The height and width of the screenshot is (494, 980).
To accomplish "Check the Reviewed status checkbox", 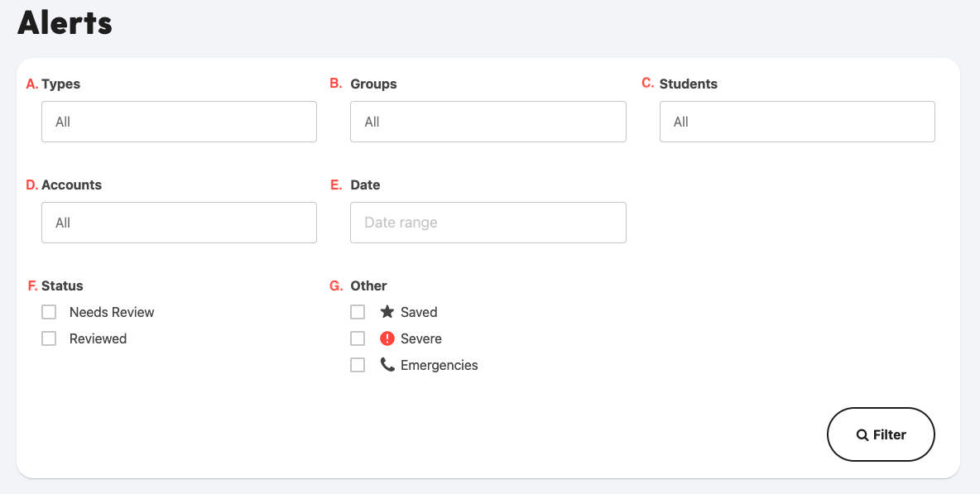I will (49, 338).
